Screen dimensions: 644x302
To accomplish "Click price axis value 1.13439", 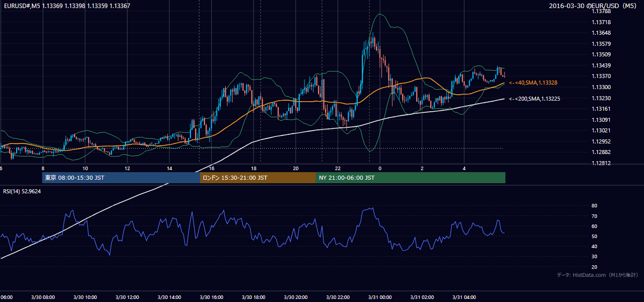I will pyautogui.click(x=602, y=65).
